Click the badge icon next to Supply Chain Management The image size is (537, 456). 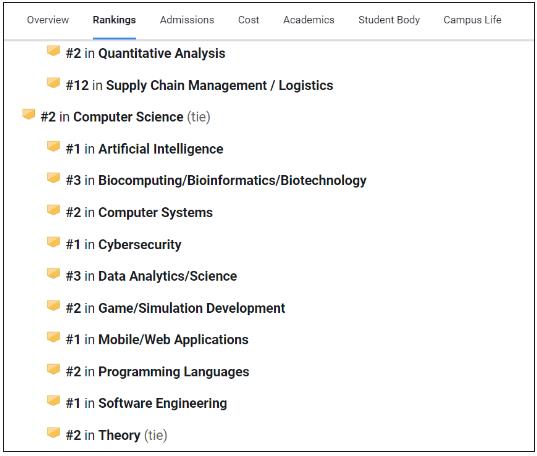pyautogui.click(x=53, y=83)
